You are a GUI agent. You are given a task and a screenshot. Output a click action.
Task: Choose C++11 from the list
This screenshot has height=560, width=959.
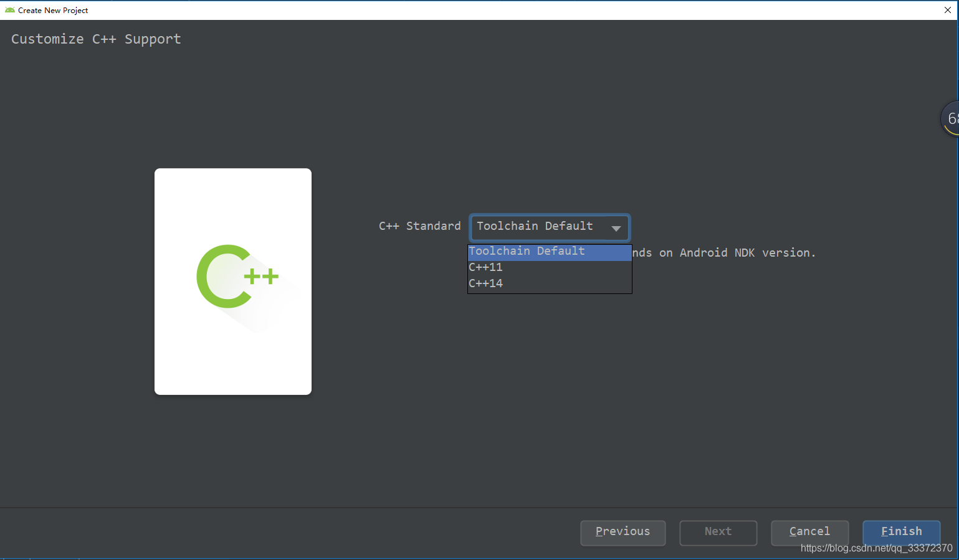(550, 268)
